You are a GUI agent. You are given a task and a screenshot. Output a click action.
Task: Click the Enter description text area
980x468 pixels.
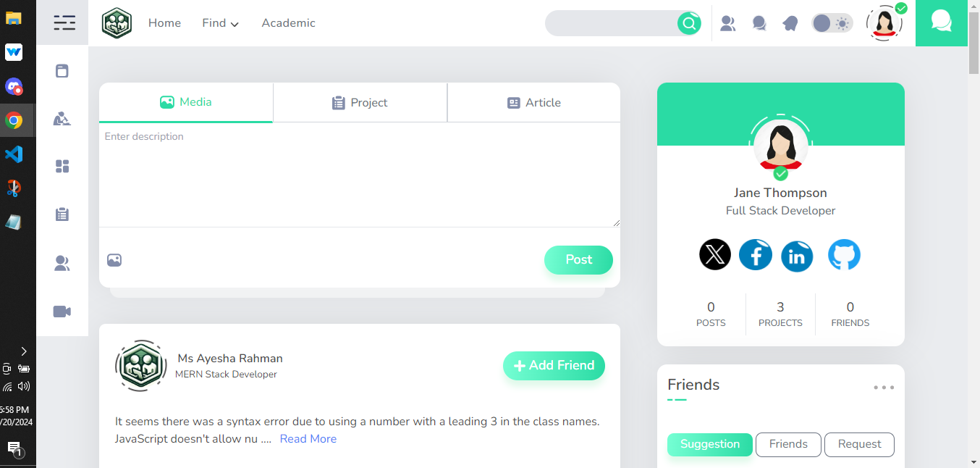click(360, 175)
